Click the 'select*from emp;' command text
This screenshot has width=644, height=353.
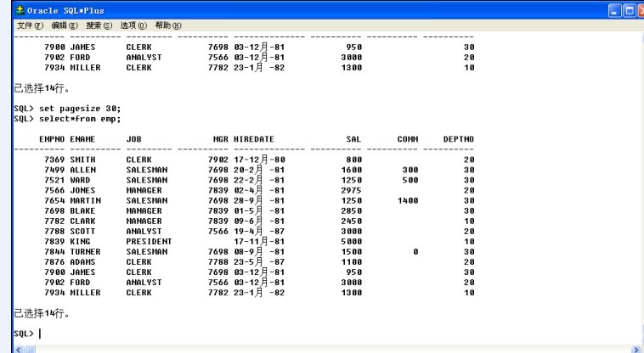80,119
